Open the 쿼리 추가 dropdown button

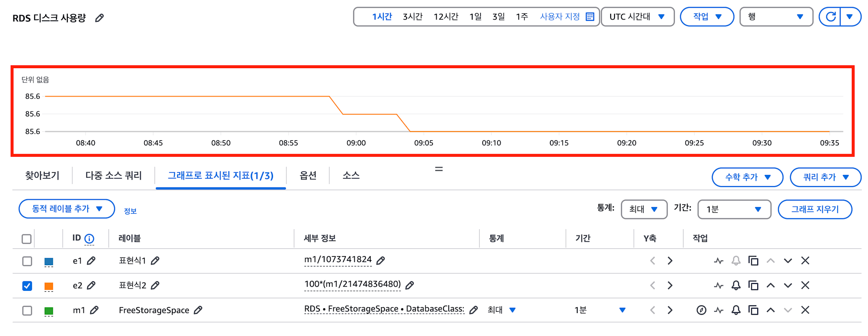coord(825,177)
